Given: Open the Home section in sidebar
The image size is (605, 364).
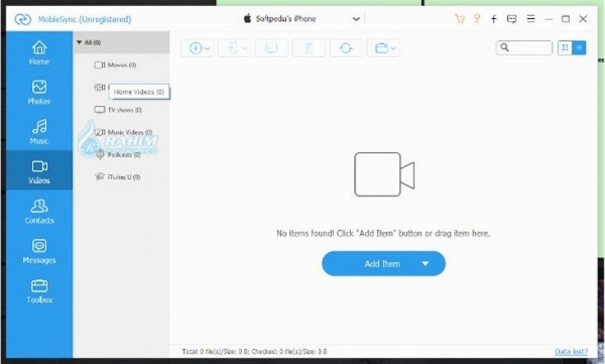Looking at the screenshot, I should pyautogui.click(x=39, y=52).
